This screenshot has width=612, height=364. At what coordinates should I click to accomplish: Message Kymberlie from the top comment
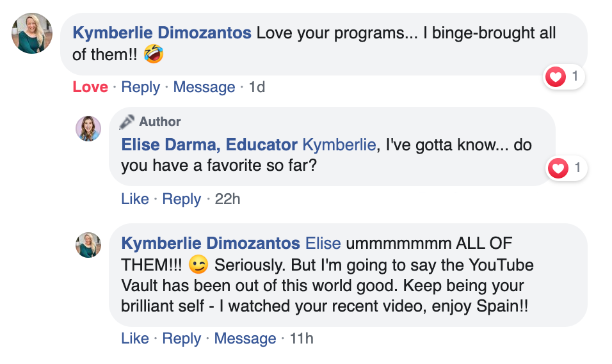[x=204, y=87]
